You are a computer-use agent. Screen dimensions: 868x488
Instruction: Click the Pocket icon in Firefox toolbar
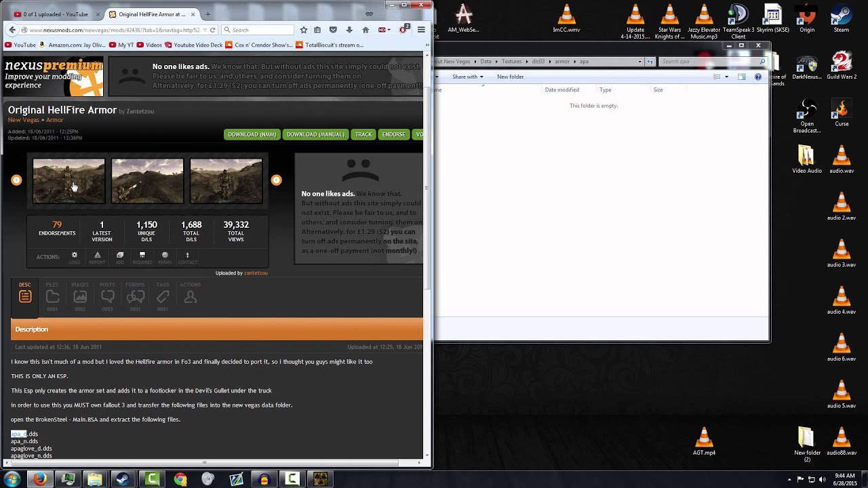click(x=333, y=30)
